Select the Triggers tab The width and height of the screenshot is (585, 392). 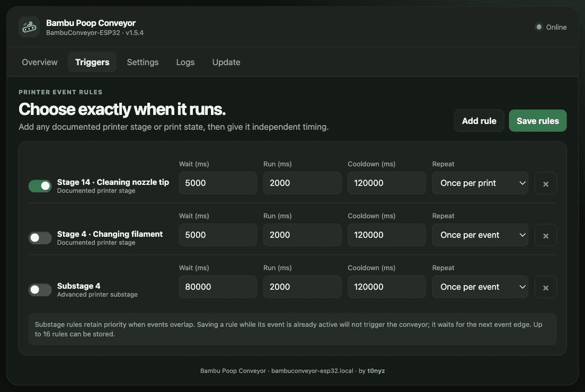[x=92, y=62]
